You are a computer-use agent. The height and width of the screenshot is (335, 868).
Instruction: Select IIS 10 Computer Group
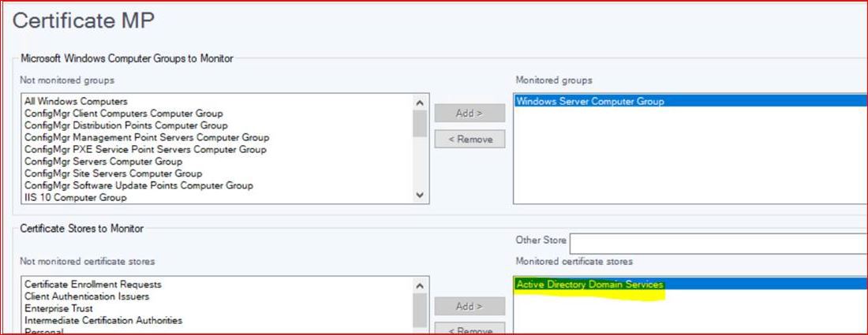[x=75, y=197]
